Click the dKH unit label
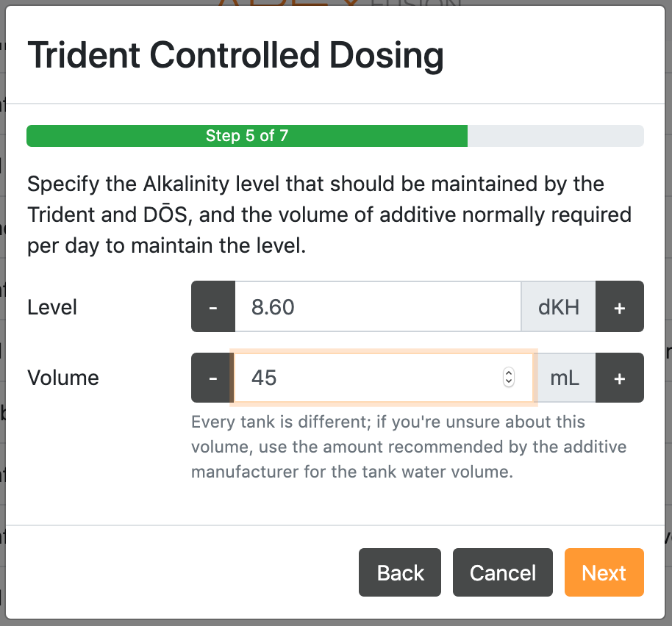Image resolution: width=672 pixels, height=626 pixels. pyautogui.click(x=559, y=306)
